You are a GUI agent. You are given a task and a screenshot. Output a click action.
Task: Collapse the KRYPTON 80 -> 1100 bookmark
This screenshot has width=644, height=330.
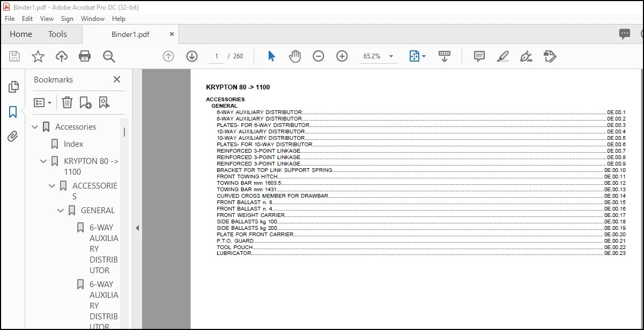pos(43,161)
